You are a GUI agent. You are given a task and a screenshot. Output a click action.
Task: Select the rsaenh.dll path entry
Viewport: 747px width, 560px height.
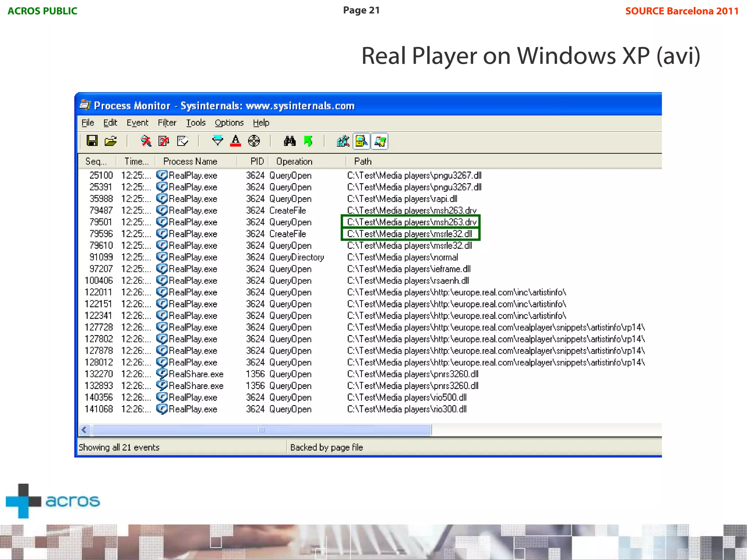(x=408, y=280)
